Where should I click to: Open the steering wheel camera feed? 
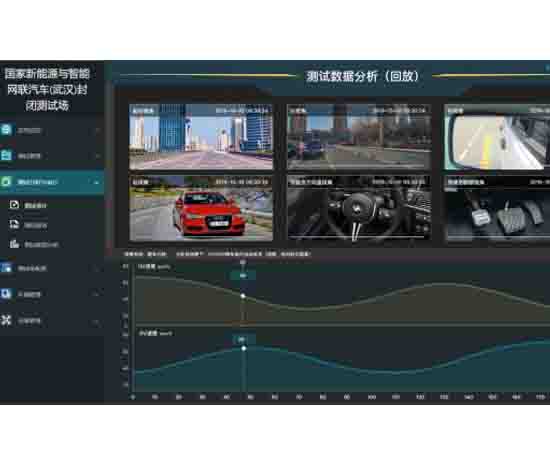pyautogui.click(x=359, y=209)
